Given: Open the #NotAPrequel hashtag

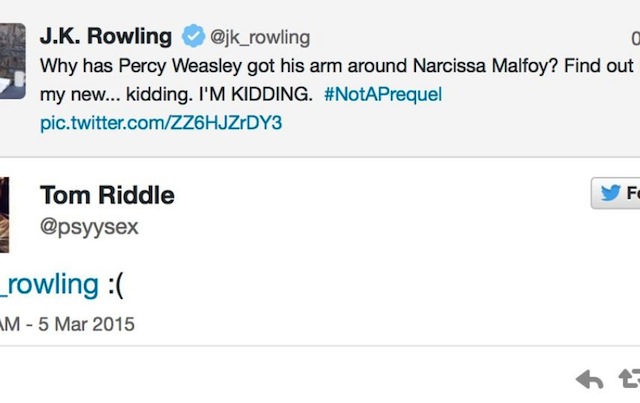Looking at the screenshot, I should (x=383, y=95).
